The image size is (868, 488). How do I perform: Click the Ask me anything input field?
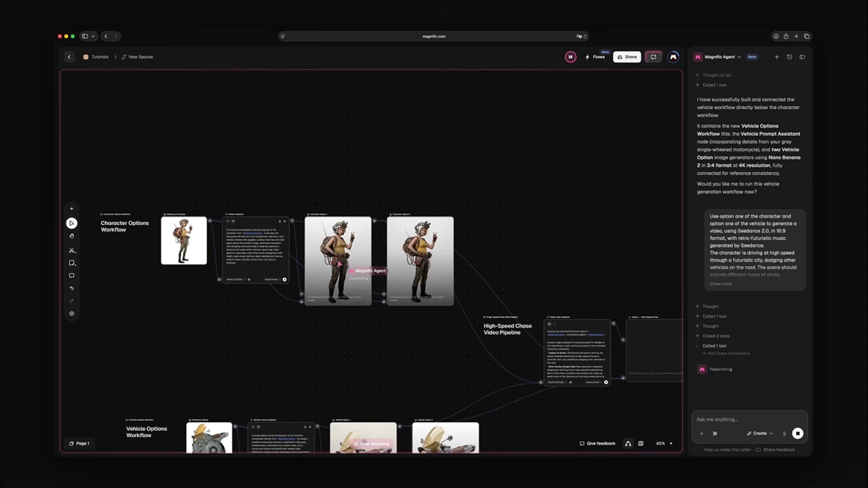tap(750, 419)
